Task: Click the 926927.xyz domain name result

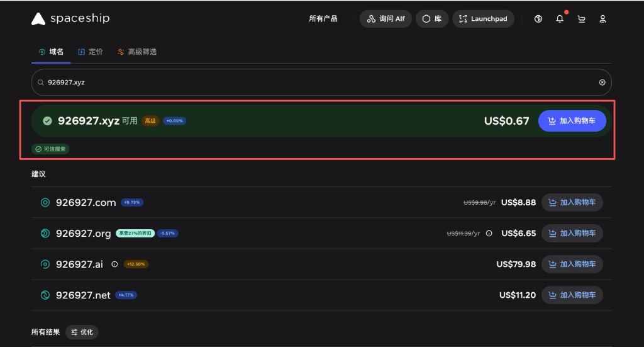Action: (x=88, y=121)
